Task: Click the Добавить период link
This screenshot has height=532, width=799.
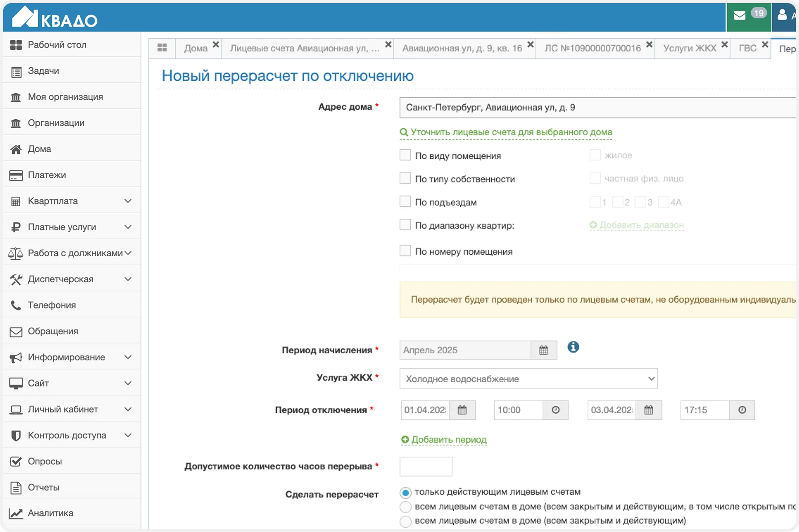Action: pos(449,440)
